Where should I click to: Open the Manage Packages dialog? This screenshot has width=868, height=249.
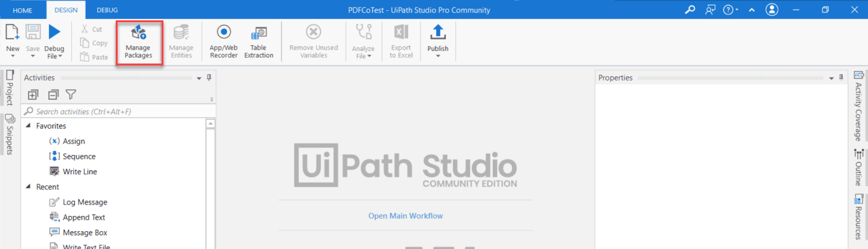138,43
